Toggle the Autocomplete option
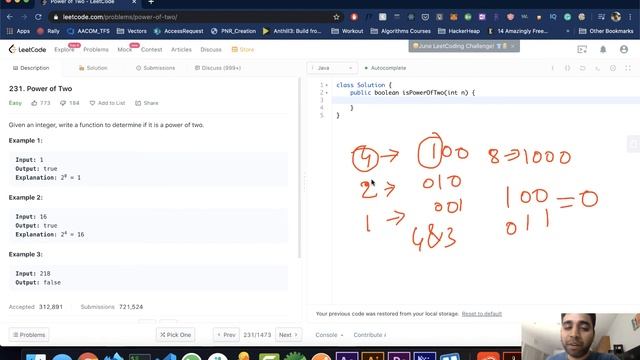Screen dimensions: 640x360 click(385, 68)
